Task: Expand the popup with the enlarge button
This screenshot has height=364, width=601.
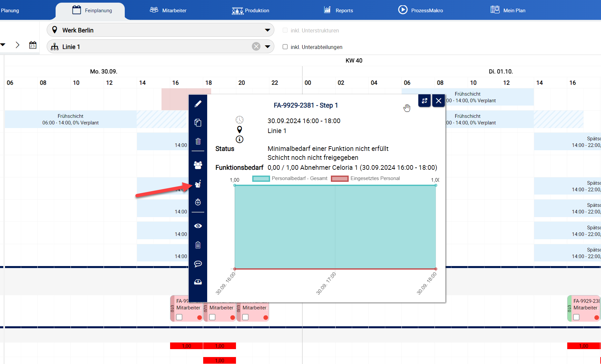Action: pyautogui.click(x=424, y=101)
